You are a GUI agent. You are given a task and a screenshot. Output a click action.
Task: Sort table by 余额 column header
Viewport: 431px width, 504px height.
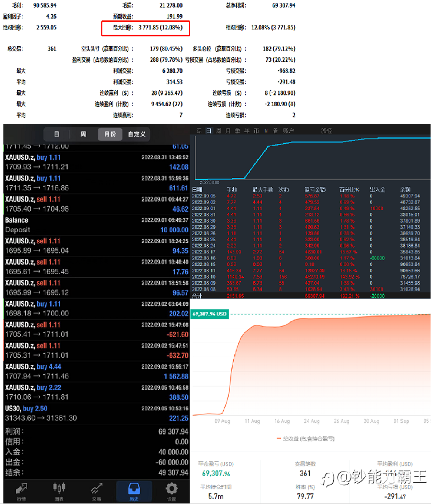(x=405, y=190)
